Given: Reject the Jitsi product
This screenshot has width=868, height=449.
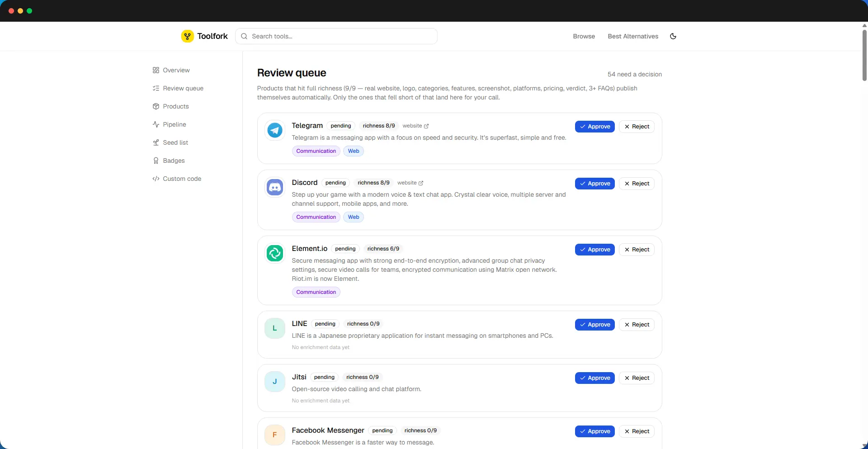Looking at the screenshot, I should point(637,378).
